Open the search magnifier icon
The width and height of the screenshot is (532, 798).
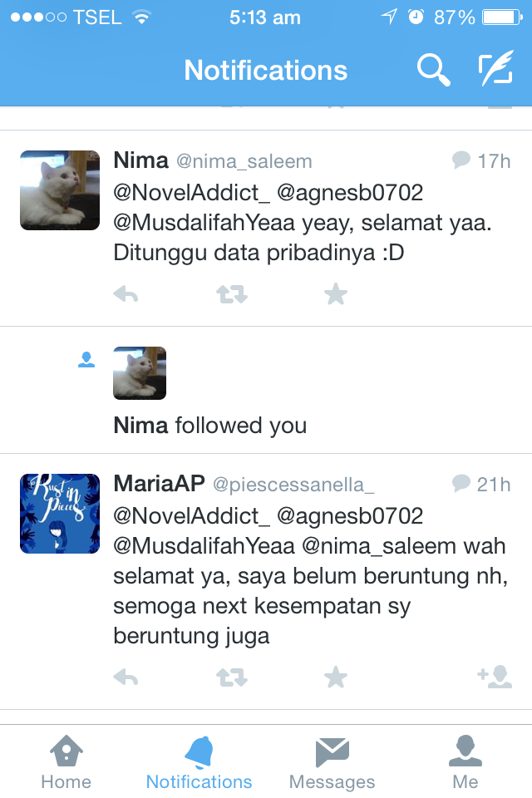coord(434,70)
